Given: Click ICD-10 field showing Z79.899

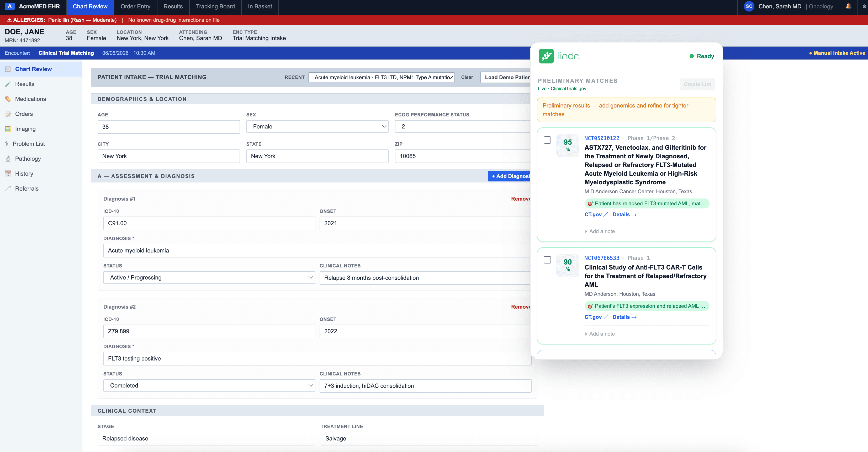Looking at the screenshot, I should [x=209, y=331].
